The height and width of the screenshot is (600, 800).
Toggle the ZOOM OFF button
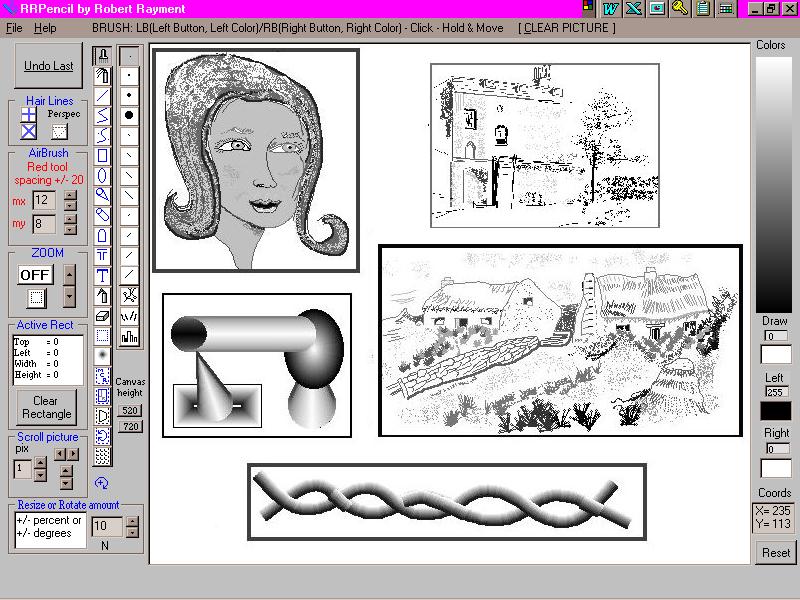35,274
